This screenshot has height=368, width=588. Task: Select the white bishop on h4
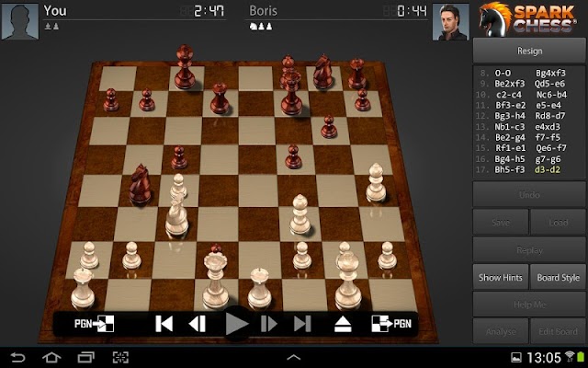coord(376,183)
